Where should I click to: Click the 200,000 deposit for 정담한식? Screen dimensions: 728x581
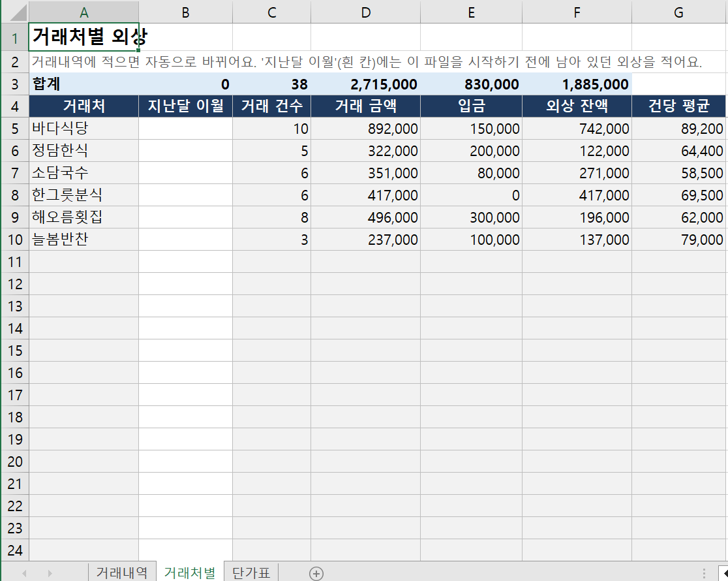(471, 151)
